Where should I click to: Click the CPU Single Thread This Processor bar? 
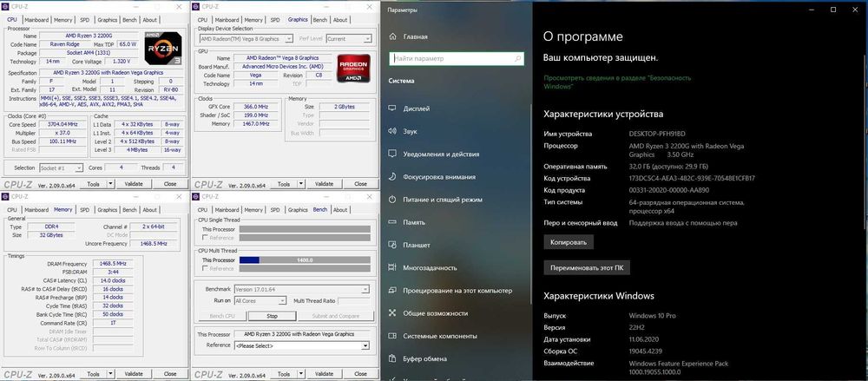[305, 229]
